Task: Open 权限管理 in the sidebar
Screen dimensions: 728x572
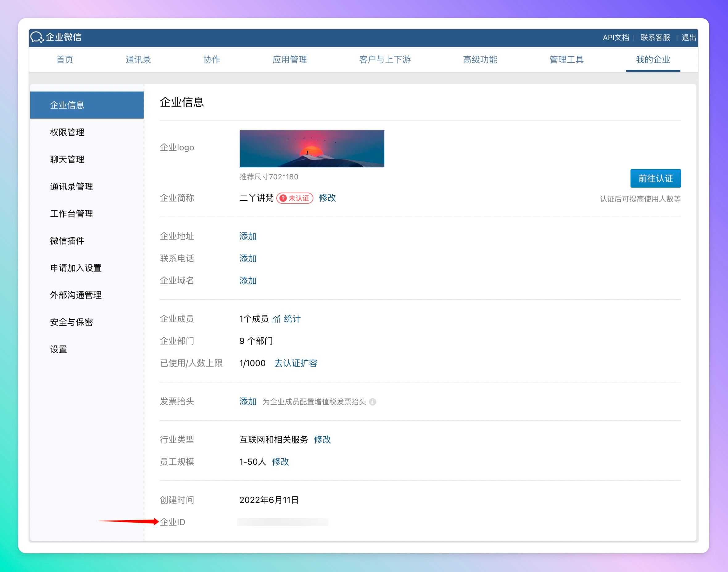Action: click(67, 132)
